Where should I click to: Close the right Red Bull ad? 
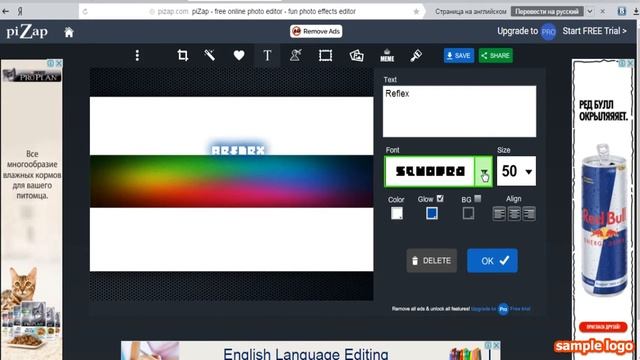pos(630,63)
